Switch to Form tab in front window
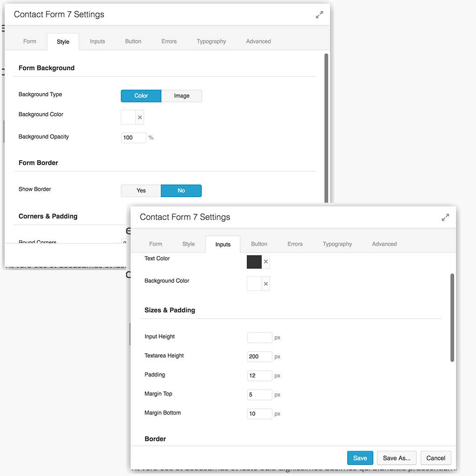 pyautogui.click(x=156, y=244)
